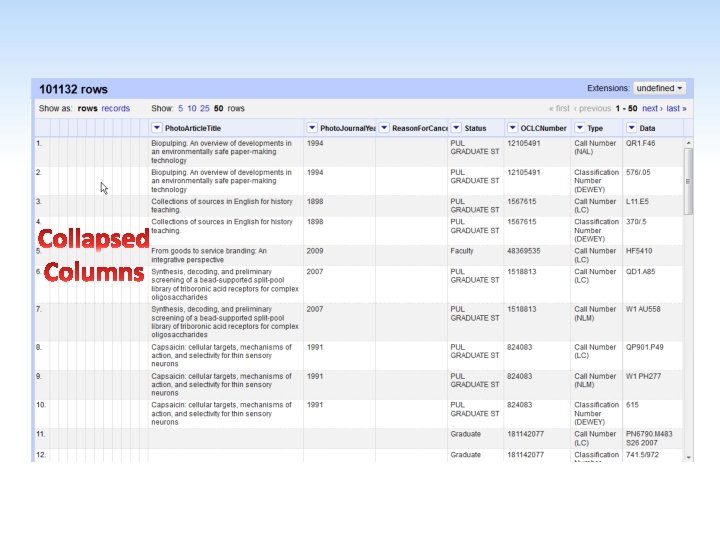Select Data cell '576/.05'
Screen dimensions: 720x540
pyautogui.click(x=638, y=172)
